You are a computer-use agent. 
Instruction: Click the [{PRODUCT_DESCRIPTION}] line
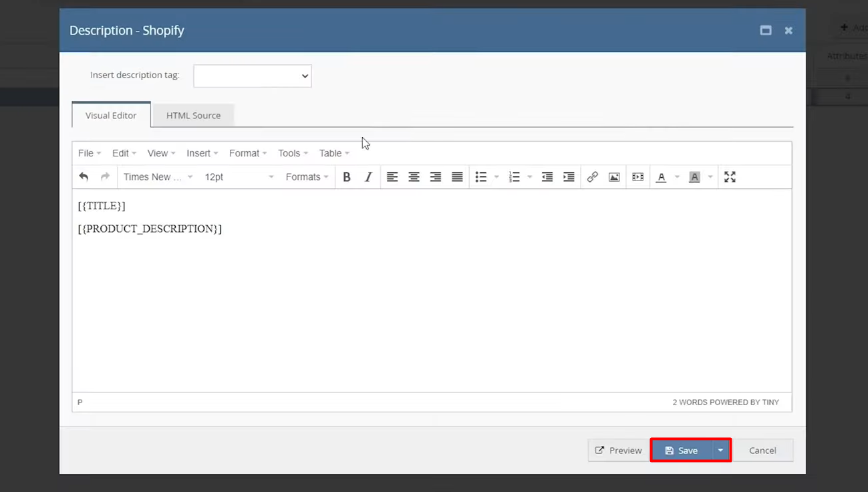tap(150, 229)
